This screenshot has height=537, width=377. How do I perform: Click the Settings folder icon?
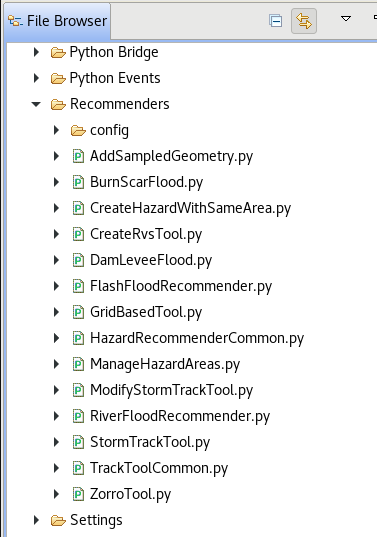[58, 521]
